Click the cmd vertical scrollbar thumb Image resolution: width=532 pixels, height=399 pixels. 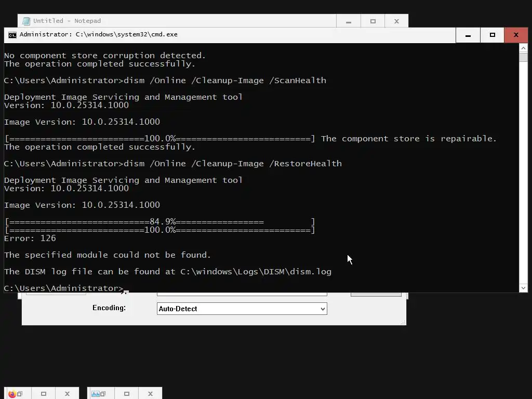click(524, 57)
